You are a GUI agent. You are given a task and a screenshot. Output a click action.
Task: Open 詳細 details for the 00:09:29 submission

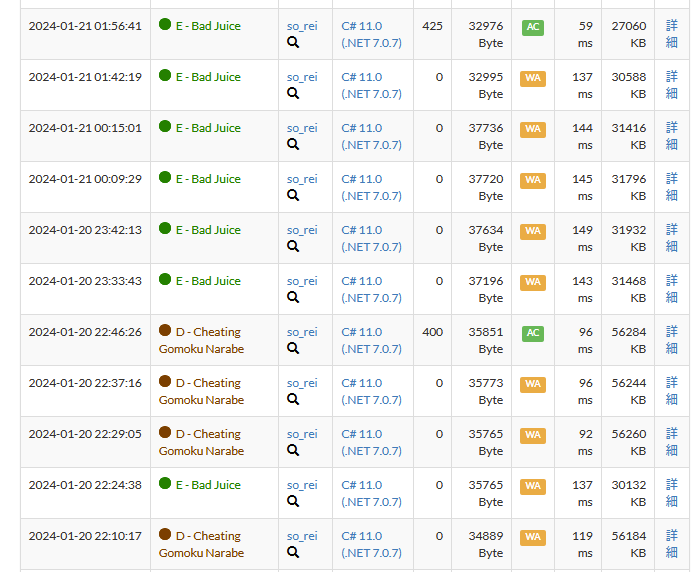click(672, 187)
